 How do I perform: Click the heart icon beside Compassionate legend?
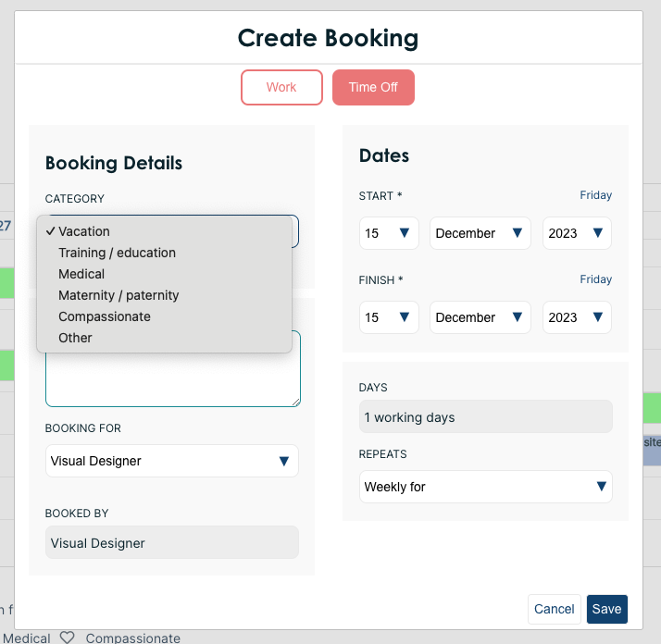coord(67,638)
